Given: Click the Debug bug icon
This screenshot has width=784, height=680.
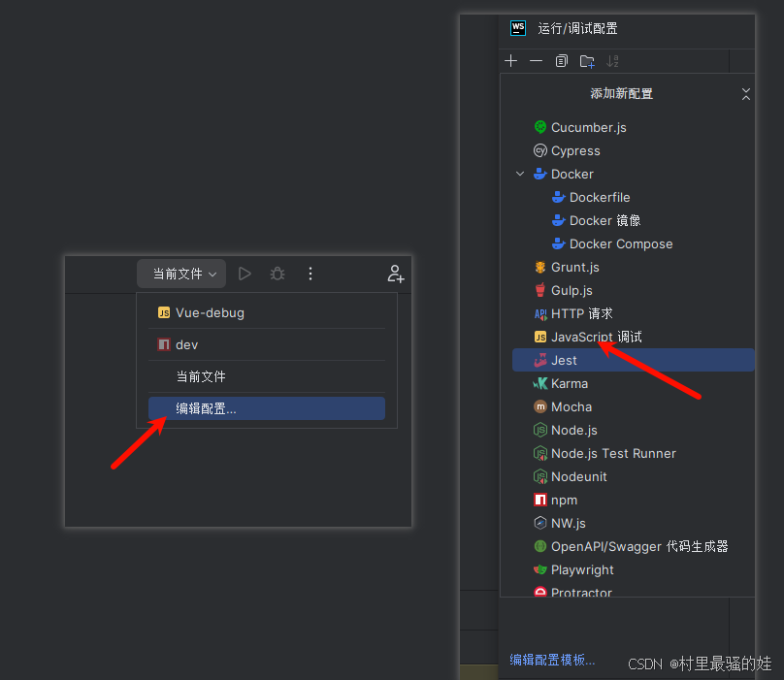Looking at the screenshot, I should point(278,274).
